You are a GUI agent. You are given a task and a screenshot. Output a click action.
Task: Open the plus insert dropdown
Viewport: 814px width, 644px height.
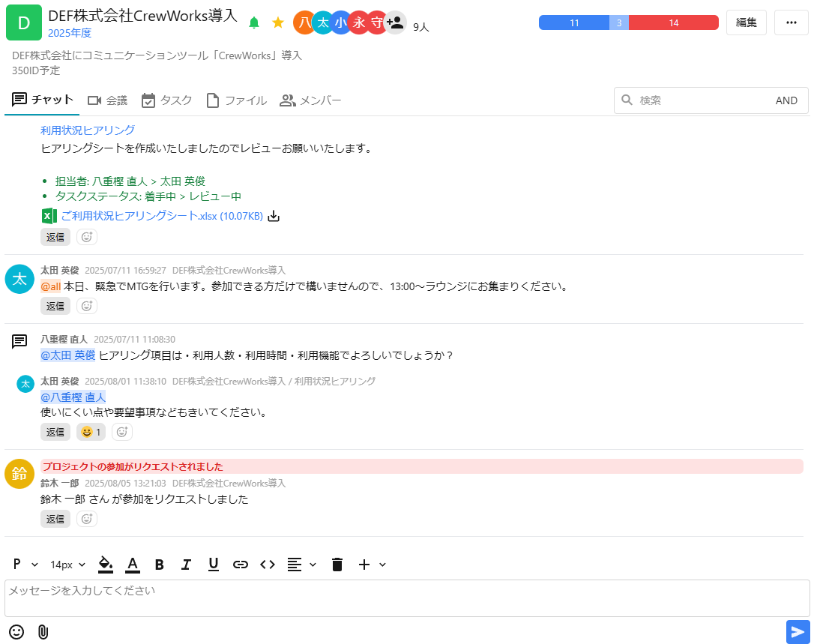click(372, 565)
